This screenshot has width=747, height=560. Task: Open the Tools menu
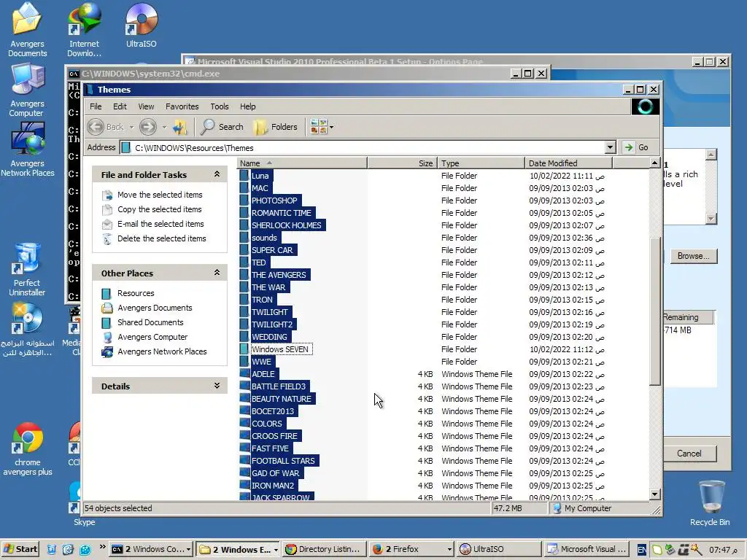220,106
